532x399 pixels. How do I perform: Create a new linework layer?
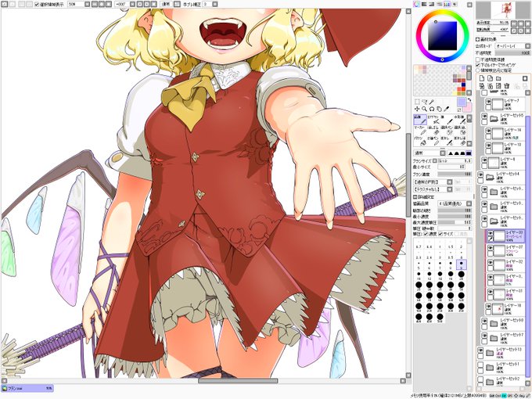pos(490,79)
